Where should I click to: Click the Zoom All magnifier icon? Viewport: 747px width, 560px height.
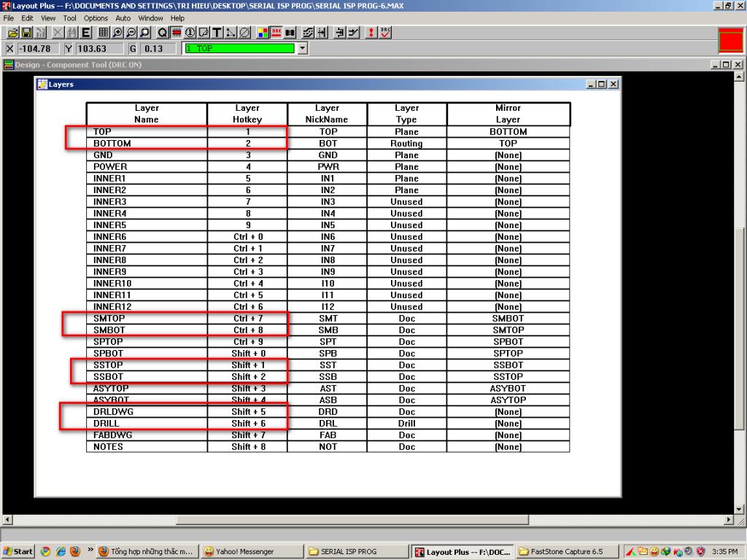click(x=145, y=32)
